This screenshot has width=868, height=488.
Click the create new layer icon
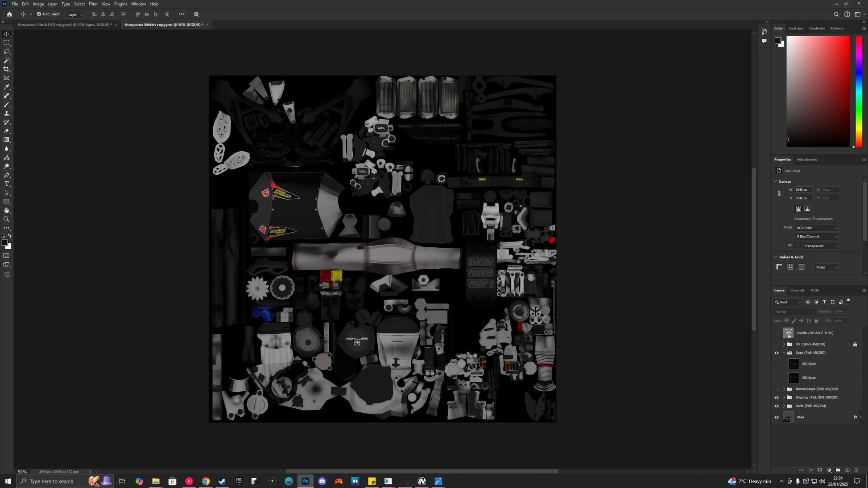[847, 470]
